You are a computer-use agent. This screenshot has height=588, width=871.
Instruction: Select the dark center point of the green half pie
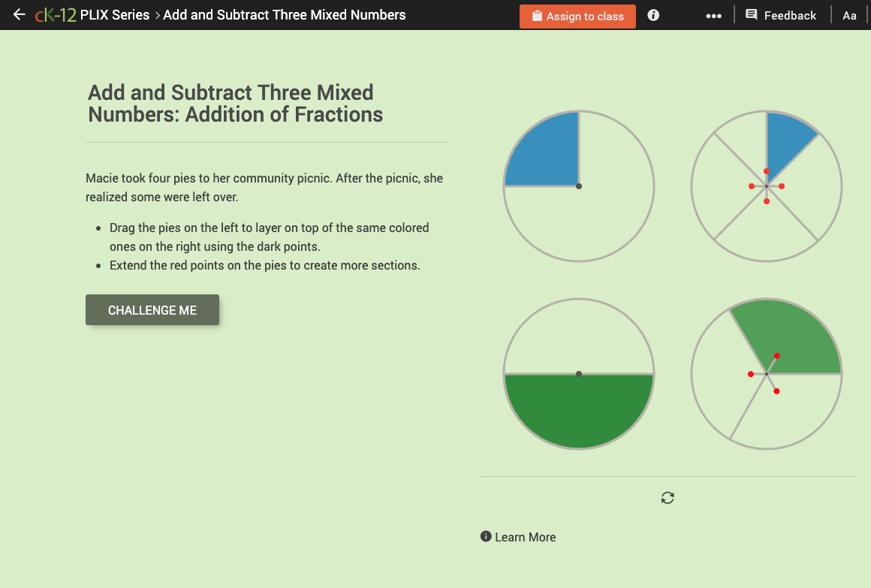[578, 373]
